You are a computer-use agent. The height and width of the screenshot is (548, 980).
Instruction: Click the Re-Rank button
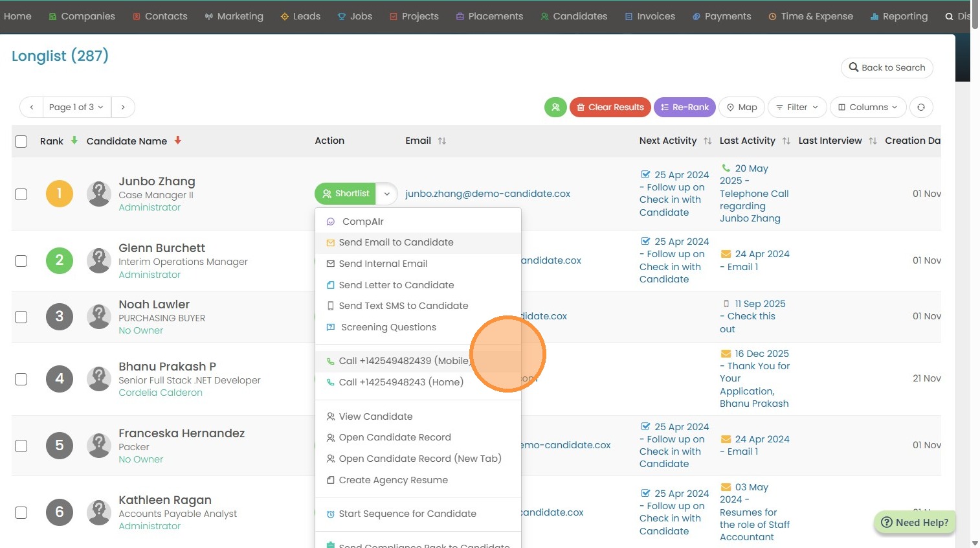[x=685, y=108]
